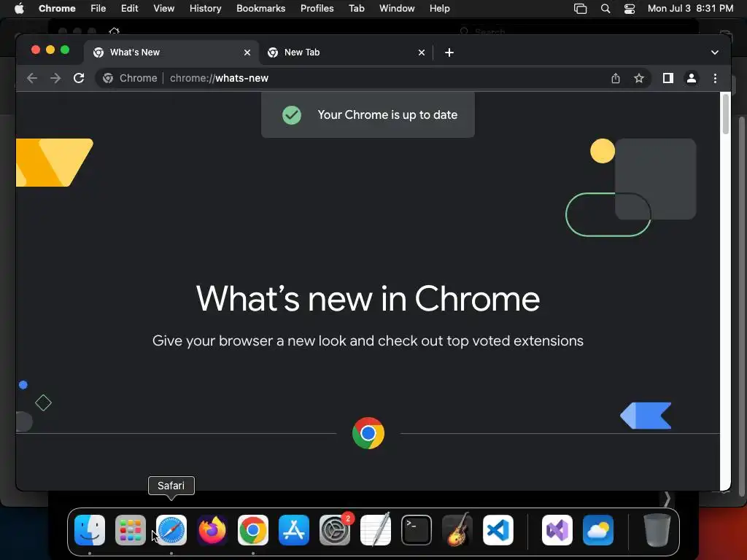Screen dimensions: 747x560
Task: Open the Edit menu
Action: [x=130, y=9]
